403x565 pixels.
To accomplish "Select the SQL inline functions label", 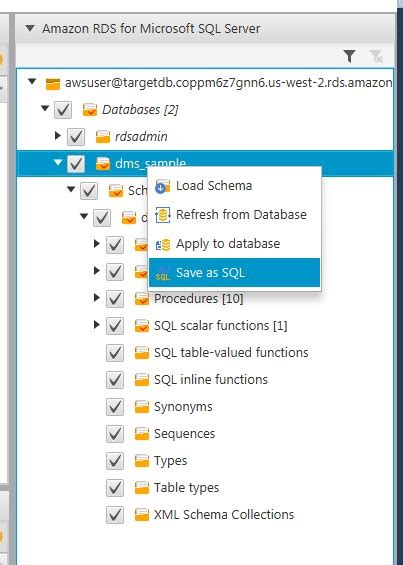I will pos(211,380).
